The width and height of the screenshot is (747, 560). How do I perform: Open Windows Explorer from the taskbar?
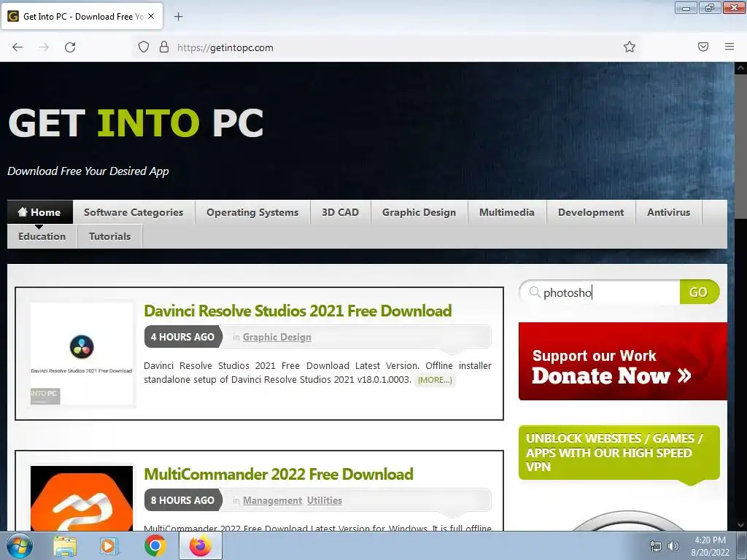65,546
